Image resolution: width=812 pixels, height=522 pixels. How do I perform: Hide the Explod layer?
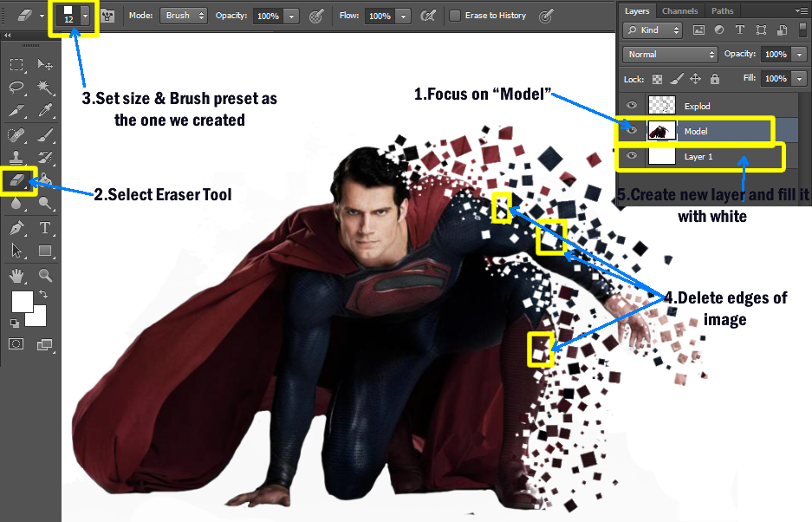(x=631, y=105)
